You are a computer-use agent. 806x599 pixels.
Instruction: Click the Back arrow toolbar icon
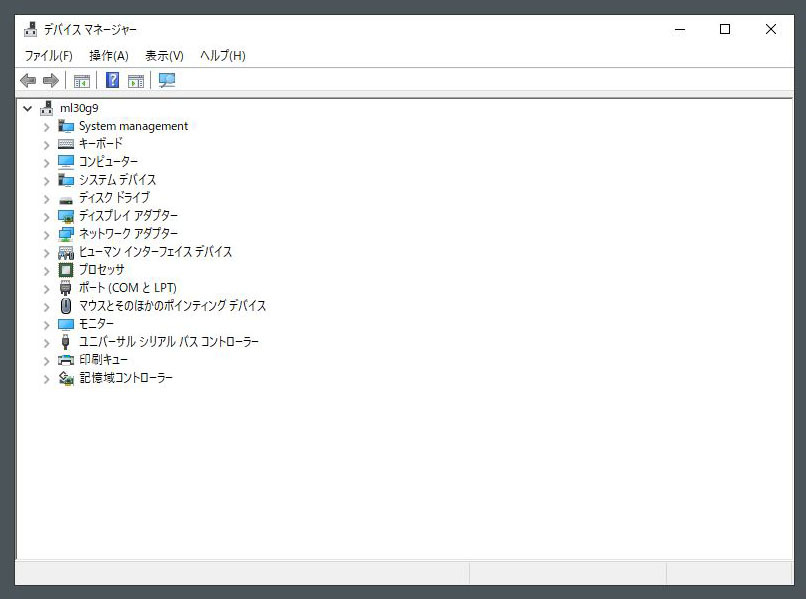point(28,80)
